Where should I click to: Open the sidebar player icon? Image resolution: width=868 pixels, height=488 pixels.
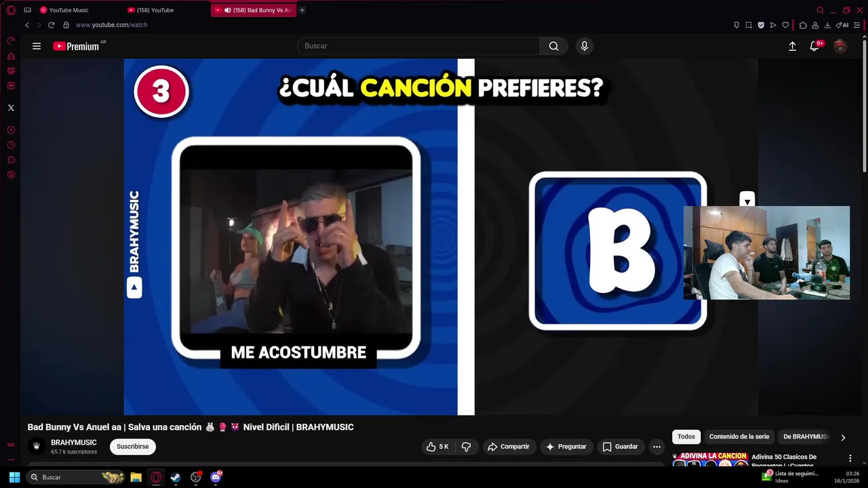pos(11,130)
